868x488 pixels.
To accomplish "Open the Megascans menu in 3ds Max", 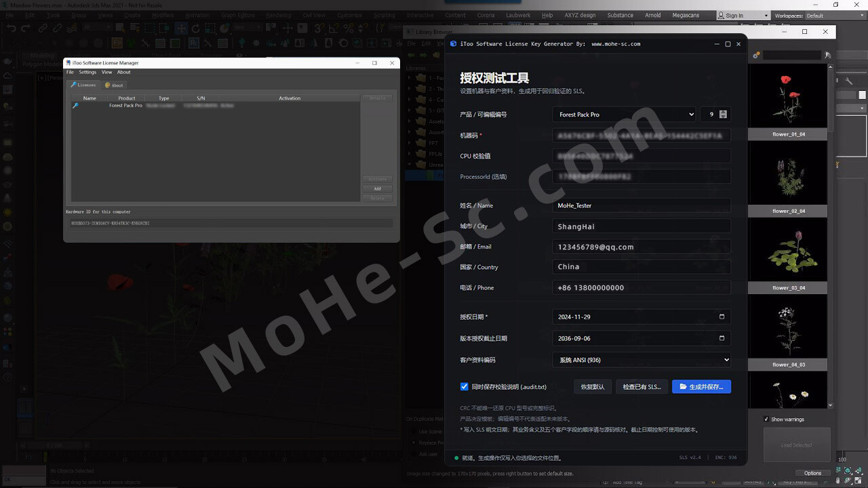I will click(686, 15).
